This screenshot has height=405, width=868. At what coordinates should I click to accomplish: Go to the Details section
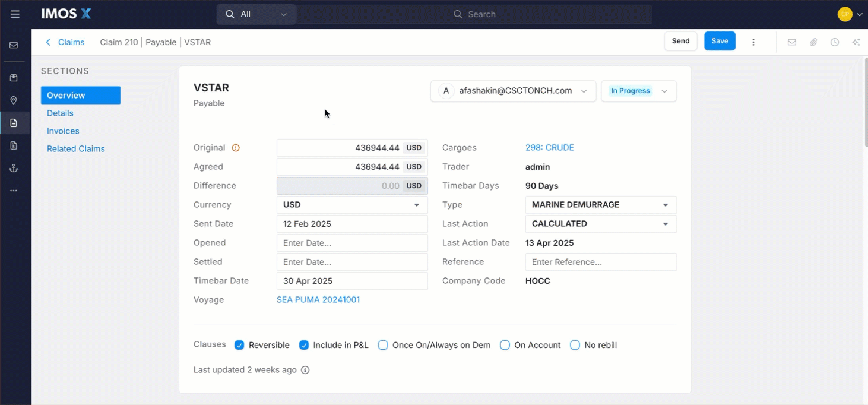[60, 113]
